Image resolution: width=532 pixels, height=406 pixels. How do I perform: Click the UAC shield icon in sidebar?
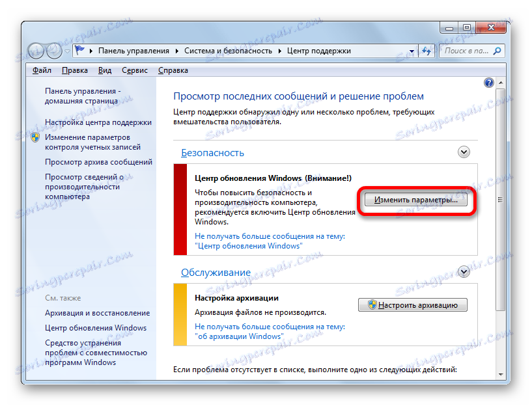pos(35,137)
